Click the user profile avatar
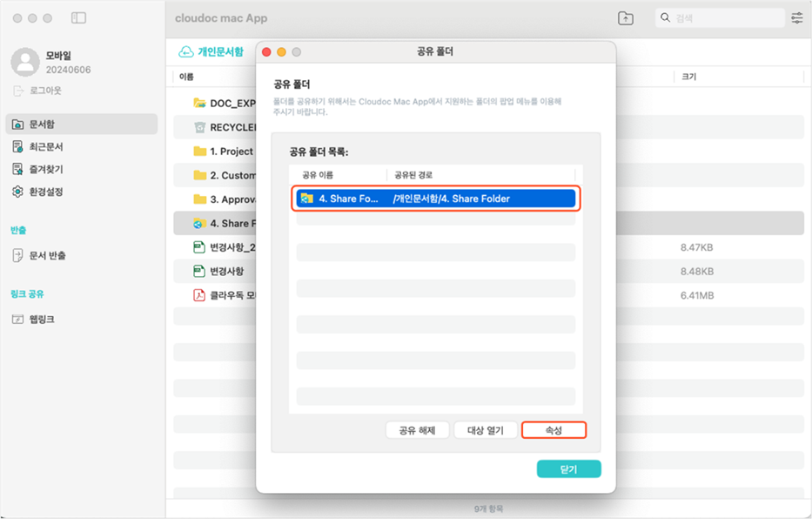This screenshot has height=519, width=812. click(26, 63)
